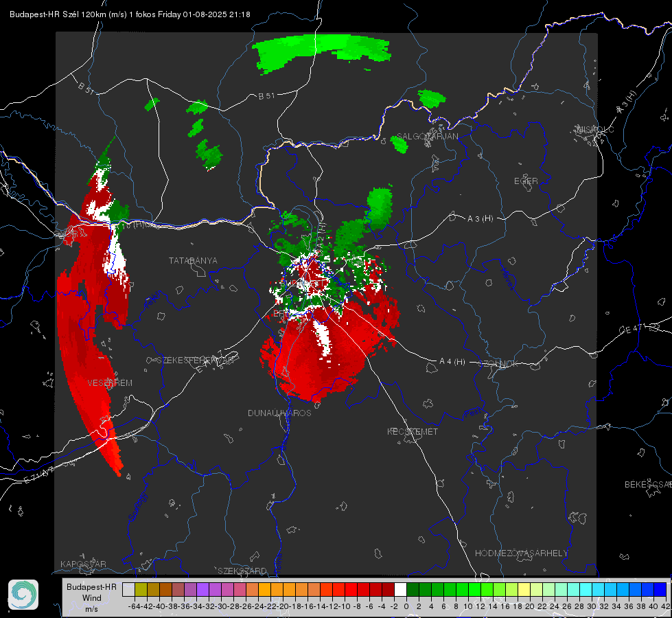Select the white swatch in the wind legend

pos(400,589)
